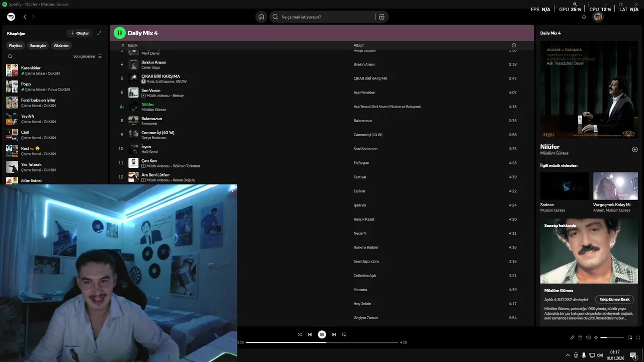
Task: Go back with the left arrow
Action: 25,17
